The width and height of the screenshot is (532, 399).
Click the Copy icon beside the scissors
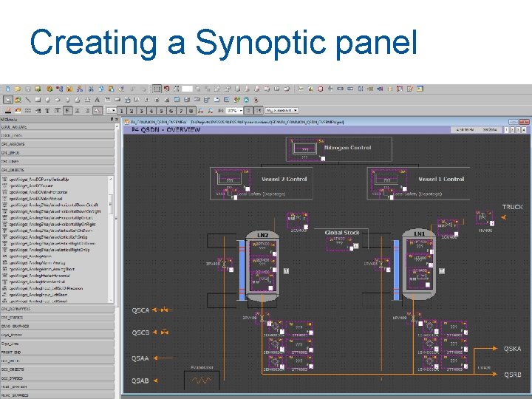click(100, 89)
